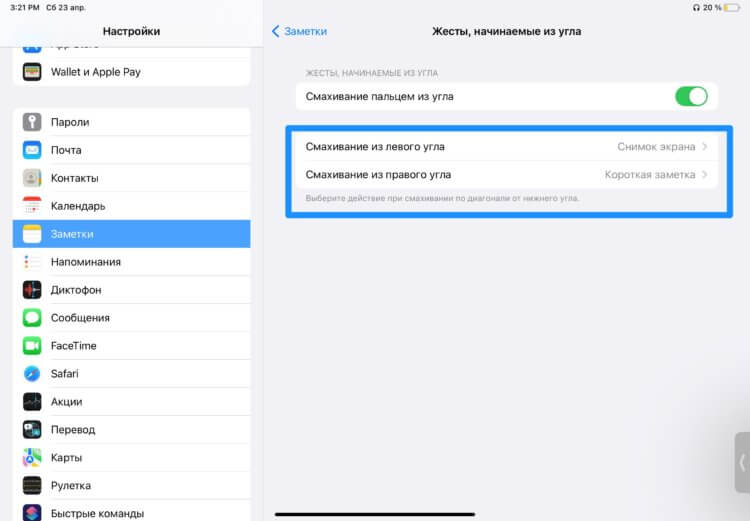
Task: Open the Снимок экрана value option
Action: point(656,147)
